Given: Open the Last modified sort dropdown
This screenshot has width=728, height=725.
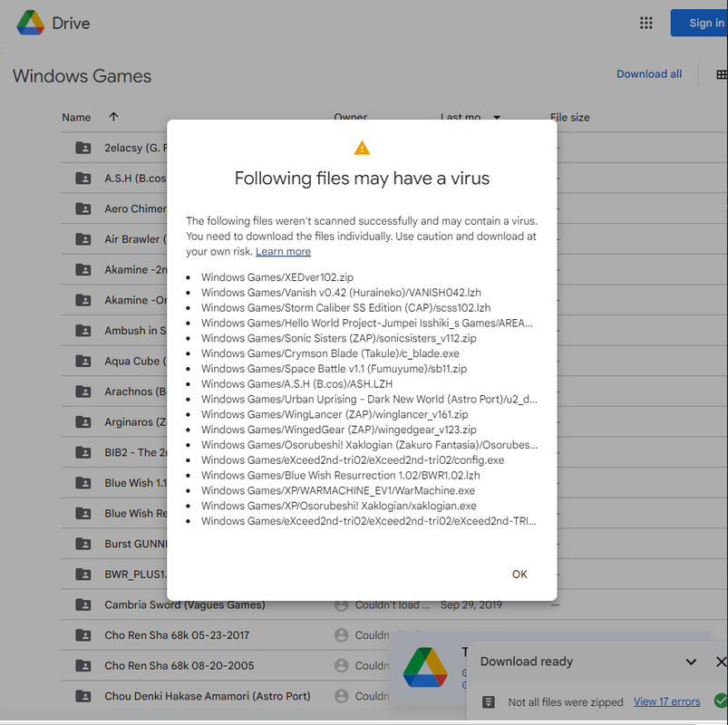Looking at the screenshot, I should 497,118.
